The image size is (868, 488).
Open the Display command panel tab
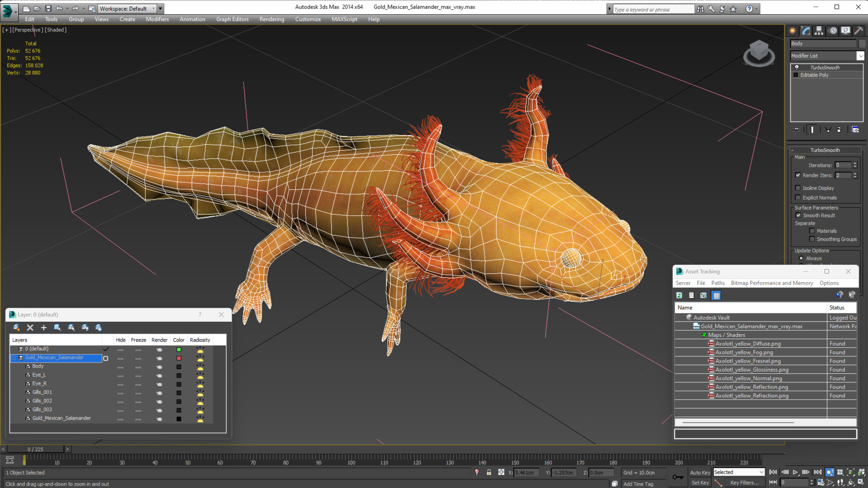(x=845, y=31)
